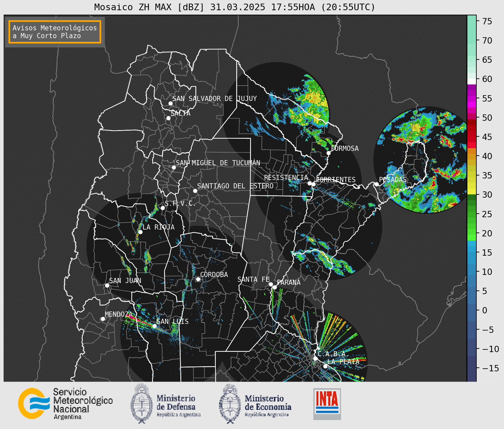The width and height of the screenshot is (504, 429).
Task: Pick the San Luis city marker dot
Action: 154,326
